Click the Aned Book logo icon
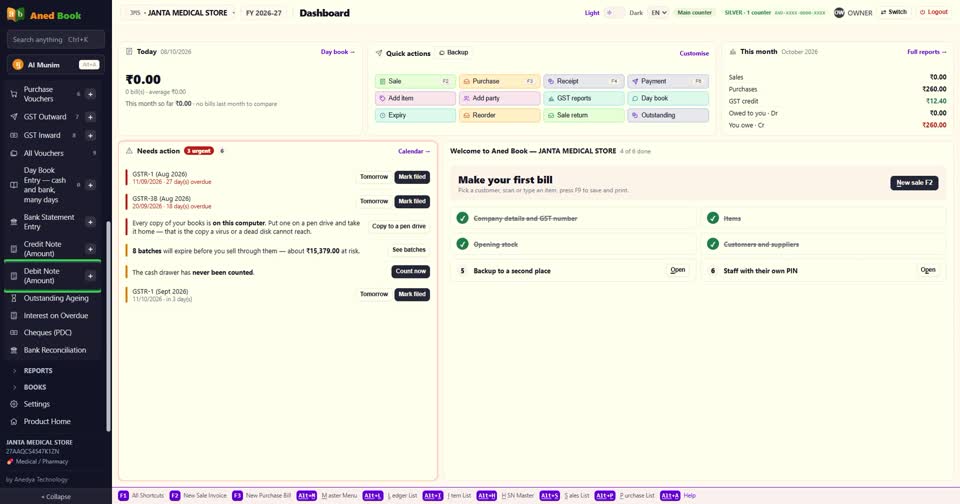 pos(15,14)
